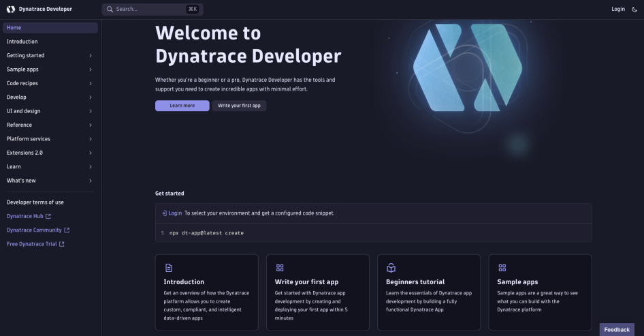Screen dimensions: 644x336
Task: Click the Dynatrace Developer header title
Action: [45, 9]
